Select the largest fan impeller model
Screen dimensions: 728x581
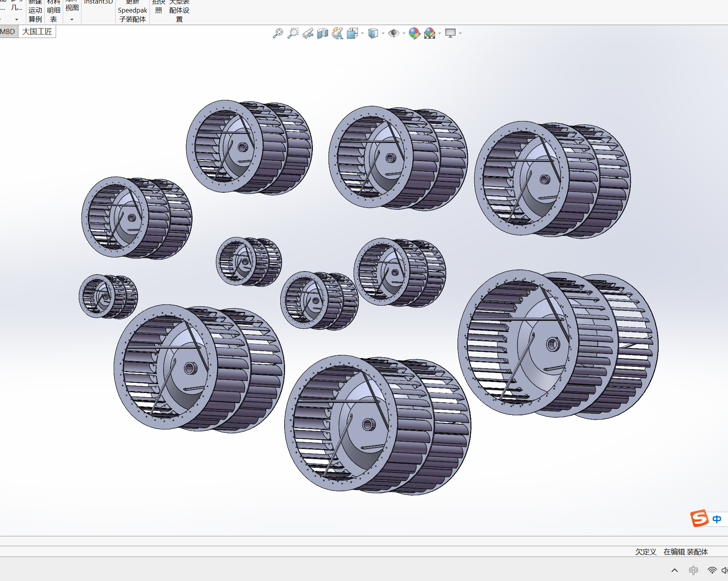click(x=558, y=344)
